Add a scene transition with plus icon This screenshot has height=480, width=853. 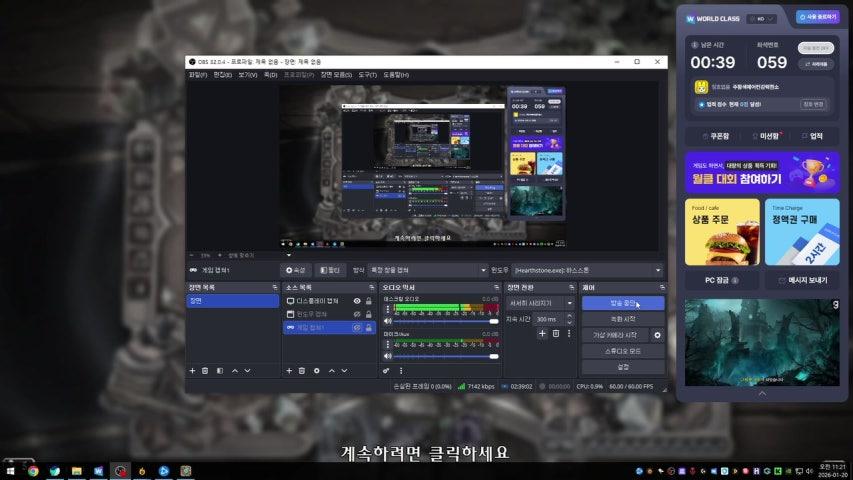[542, 333]
